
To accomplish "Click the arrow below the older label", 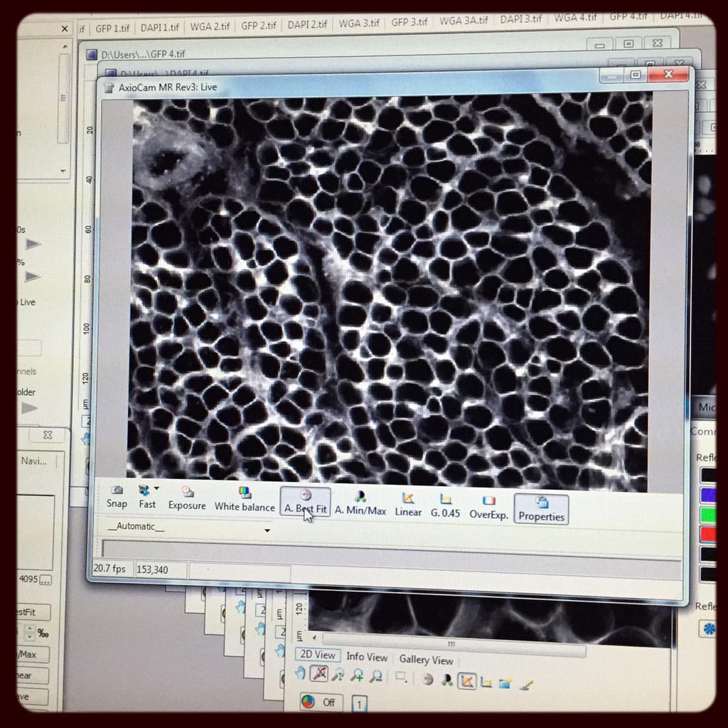I will tap(29, 408).
